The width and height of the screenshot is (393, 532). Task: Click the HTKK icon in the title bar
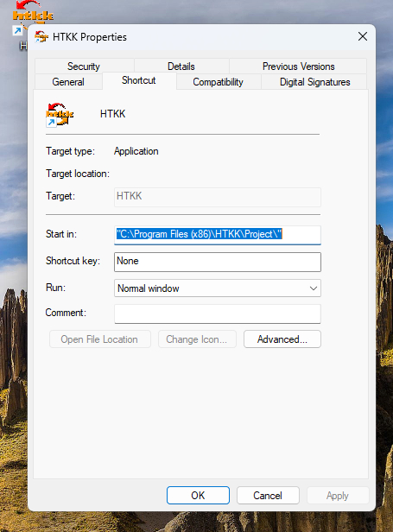click(x=41, y=36)
